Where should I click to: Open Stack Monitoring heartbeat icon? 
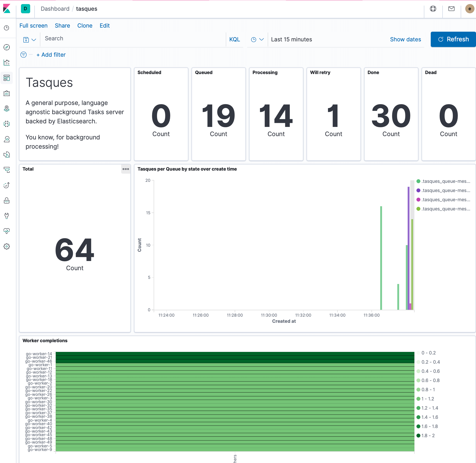click(x=7, y=231)
